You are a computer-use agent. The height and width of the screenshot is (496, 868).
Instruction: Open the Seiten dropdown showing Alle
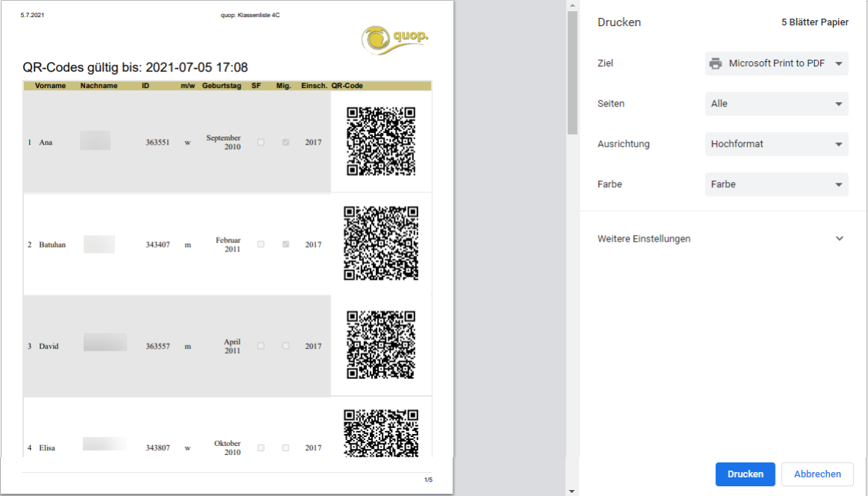click(x=776, y=103)
